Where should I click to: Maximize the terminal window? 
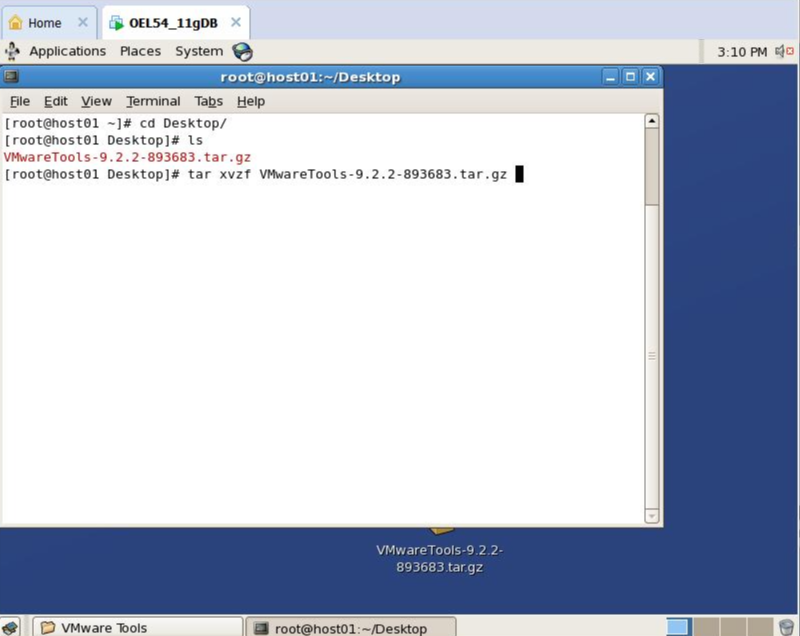point(630,77)
